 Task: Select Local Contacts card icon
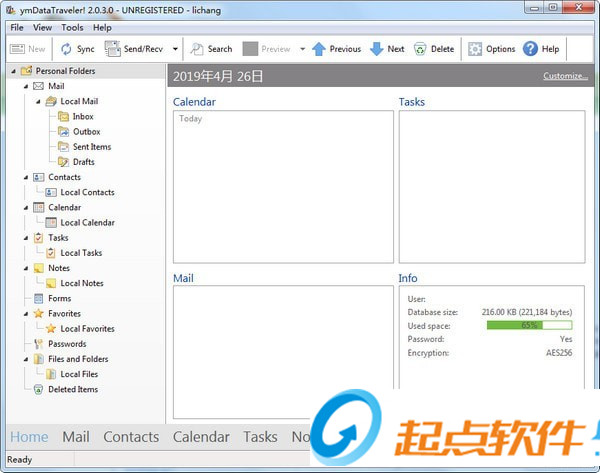pos(51,192)
